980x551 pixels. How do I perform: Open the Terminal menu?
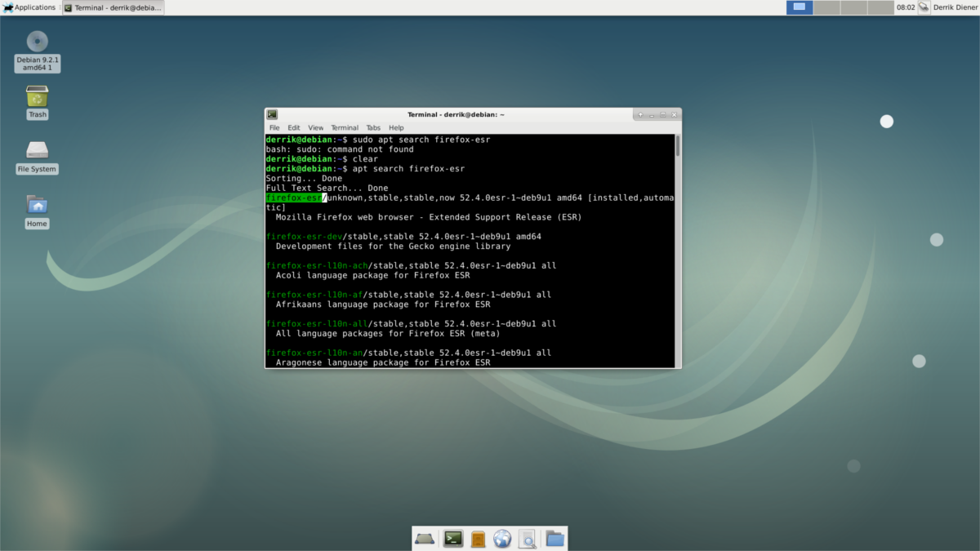click(345, 127)
